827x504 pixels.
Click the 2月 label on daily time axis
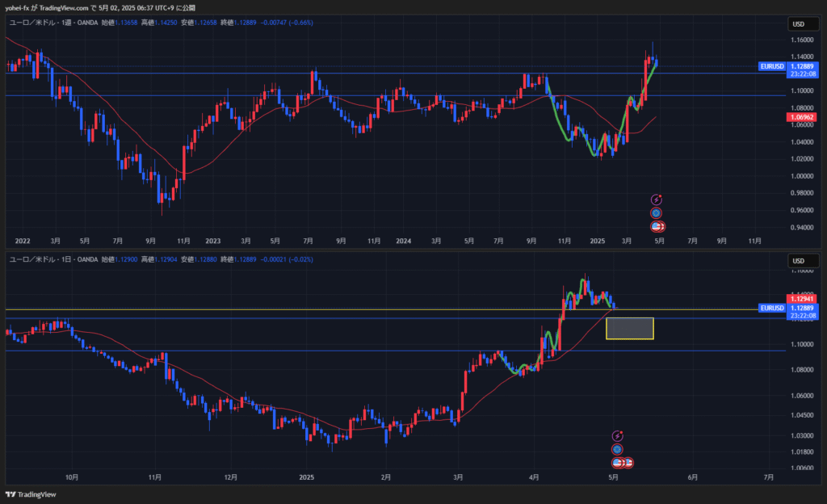click(385, 477)
